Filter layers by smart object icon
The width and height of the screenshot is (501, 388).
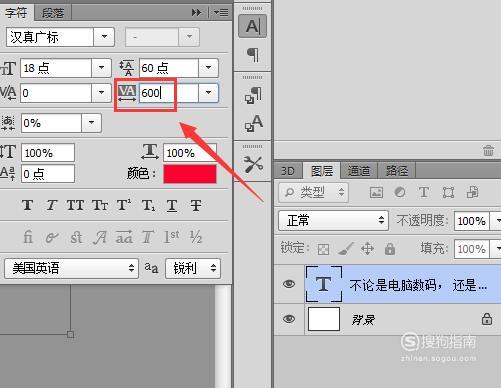pos(472,192)
